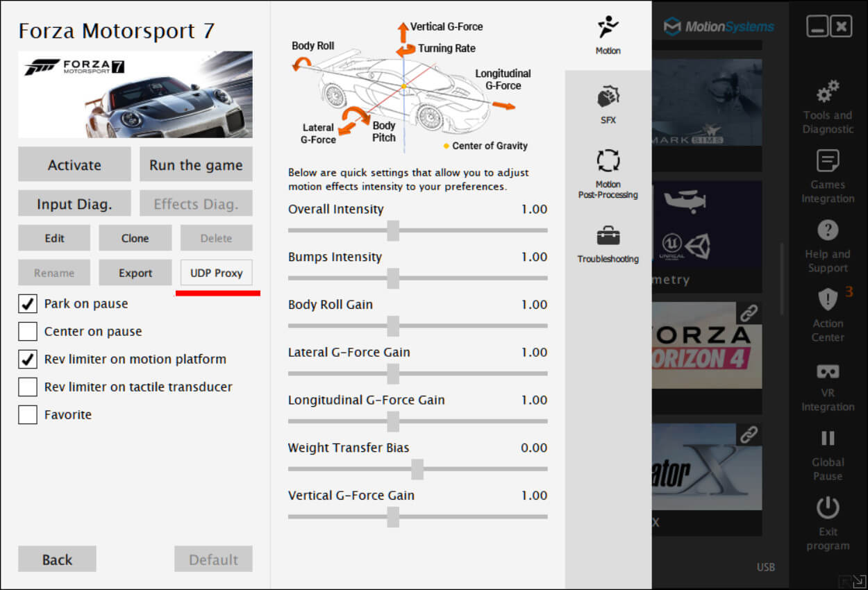This screenshot has width=868, height=590.
Task: Open the UDP Proxy button
Action: [x=217, y=273]
